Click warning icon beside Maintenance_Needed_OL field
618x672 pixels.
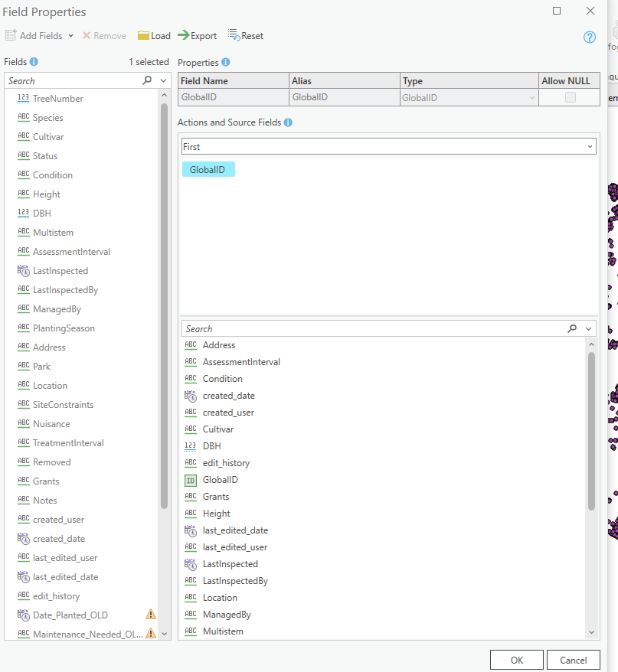point(150,633)
